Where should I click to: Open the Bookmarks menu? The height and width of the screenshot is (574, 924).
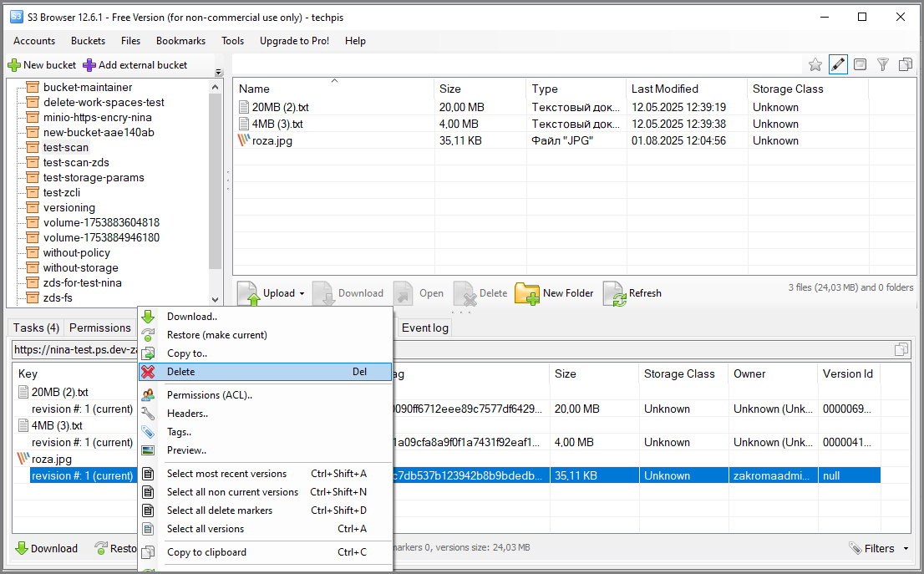tap(181, 41)
